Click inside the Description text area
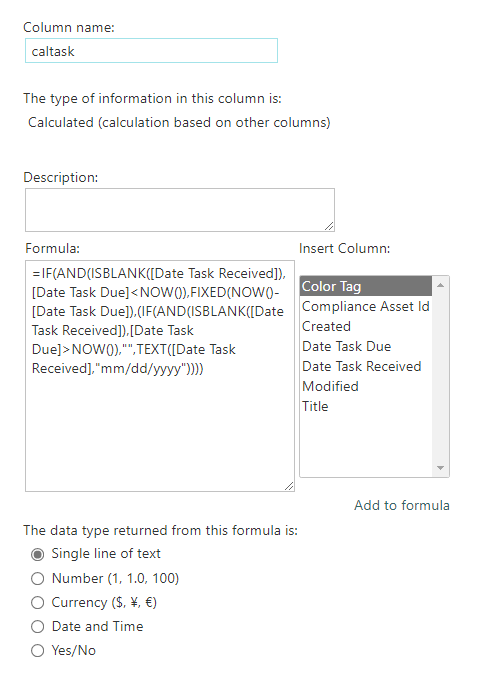 click(180, 210)
